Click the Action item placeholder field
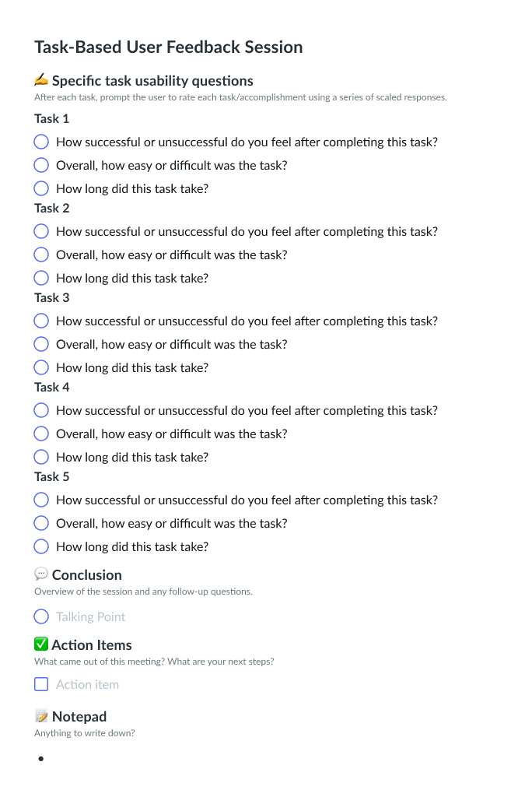The height and width of the screenshot is (804, 532). [88, 685]
